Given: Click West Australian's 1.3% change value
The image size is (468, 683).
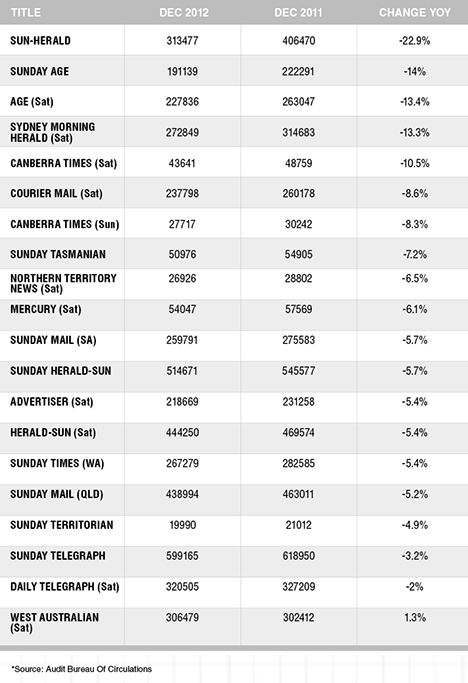Looking at the screenshot, I should [x=414, y=617].
